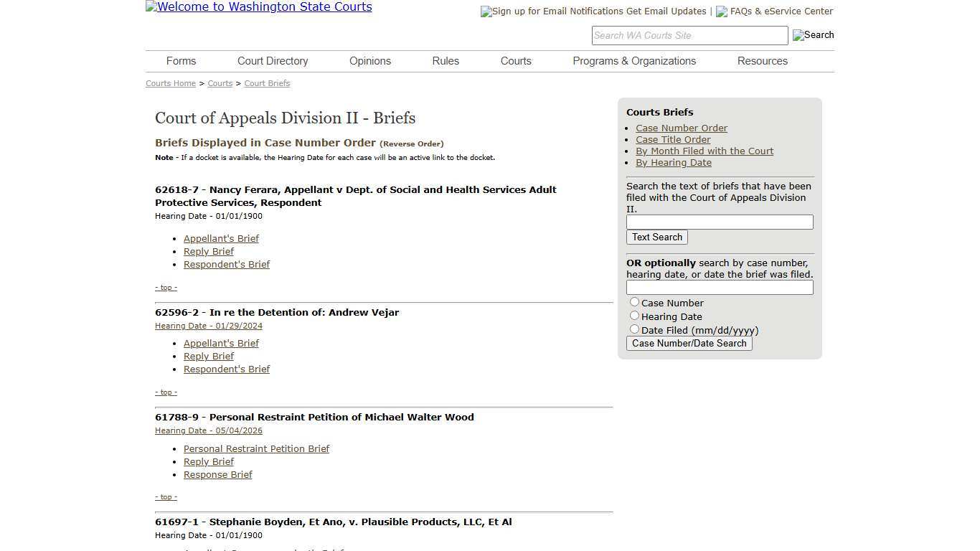Open the Court Directory menu
This screenshot has width=980, height=551.
coord(272,61)
